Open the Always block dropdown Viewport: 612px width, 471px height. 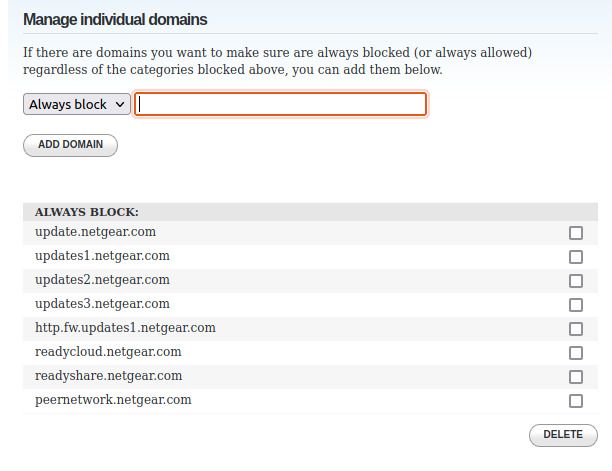pyautogui.click(x=77, y=104)
